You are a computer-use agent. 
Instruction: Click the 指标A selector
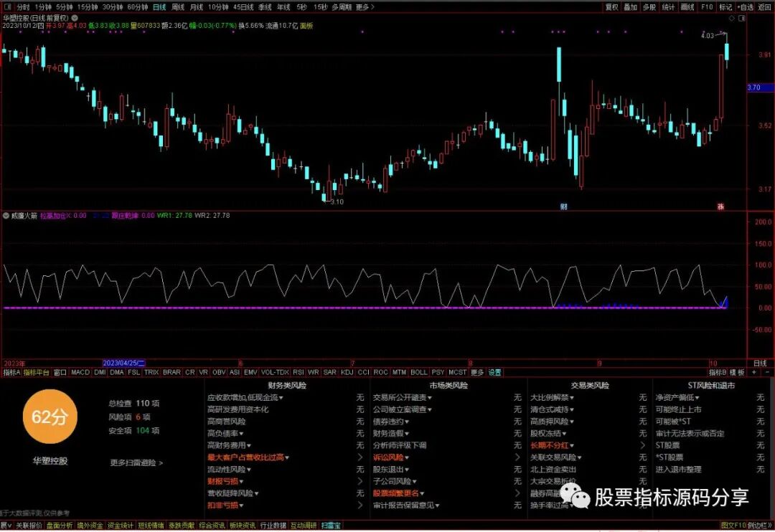[x=12, y=372]
